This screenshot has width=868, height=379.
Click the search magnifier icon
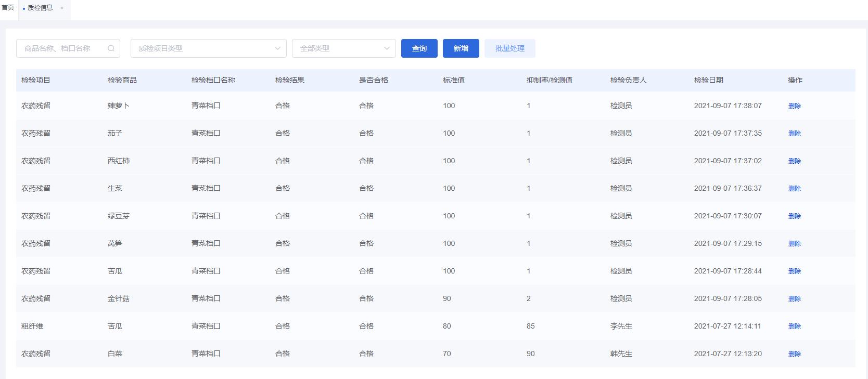[111, 48]
